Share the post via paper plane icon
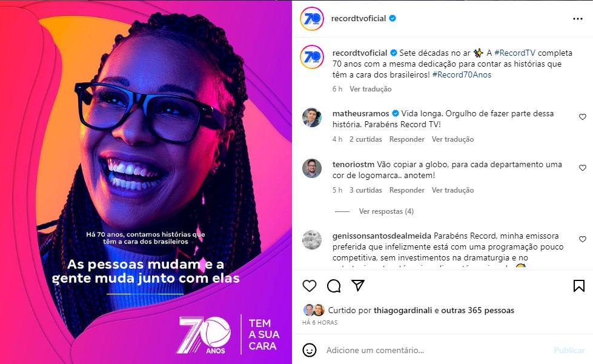Image resolution: width=593 pixels, height=364 pixels. coord(358,285)
